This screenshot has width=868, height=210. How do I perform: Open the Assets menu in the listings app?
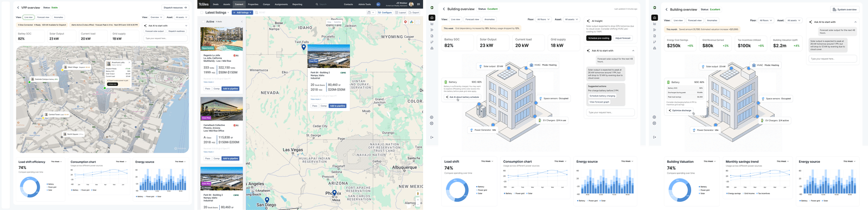(226, 4)
